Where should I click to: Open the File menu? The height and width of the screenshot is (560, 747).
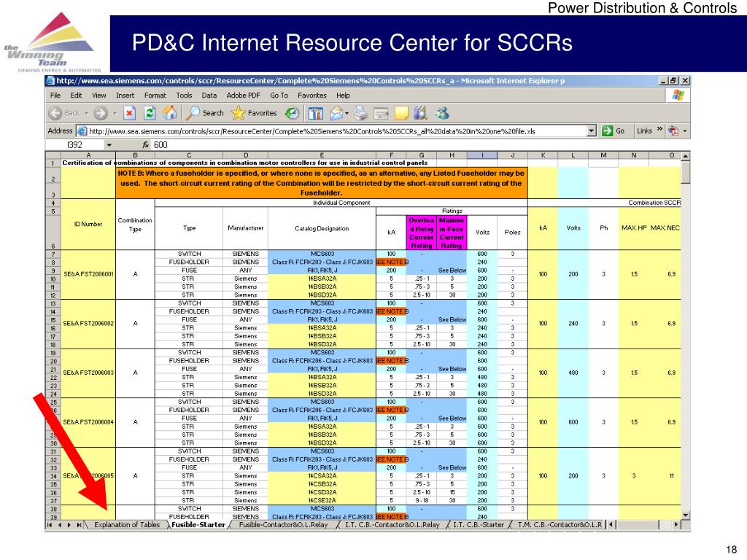55,96
